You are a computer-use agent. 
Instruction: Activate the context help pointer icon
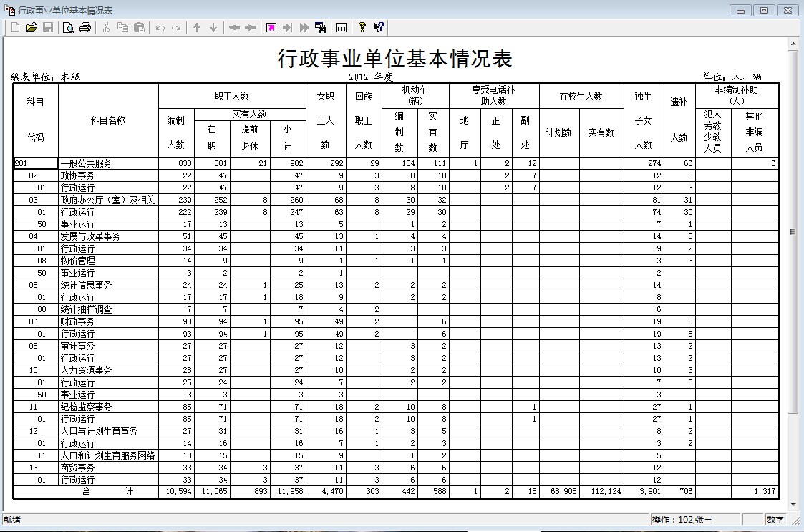(379, 27)
